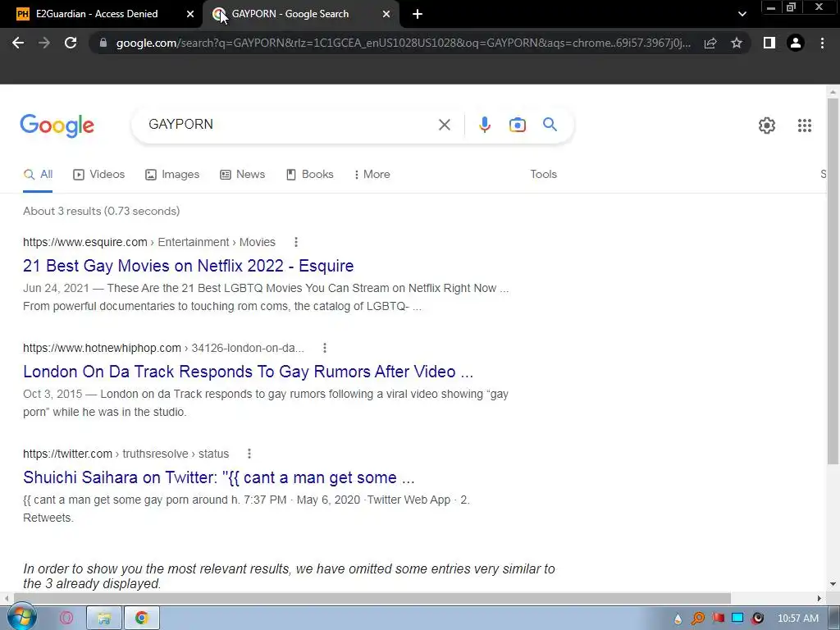This screenshot has width=840, height=630.
Task: Click the Google logo
Action: [57, 126]
